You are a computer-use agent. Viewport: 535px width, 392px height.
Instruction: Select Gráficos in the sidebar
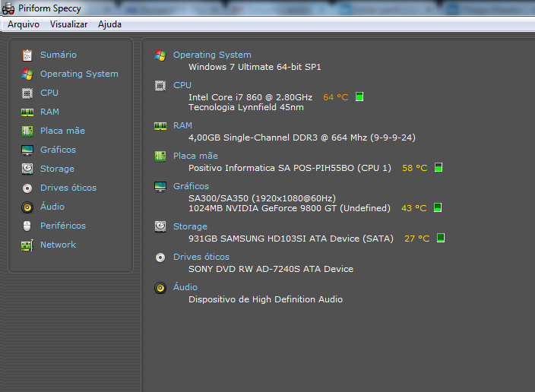[58, 150]
